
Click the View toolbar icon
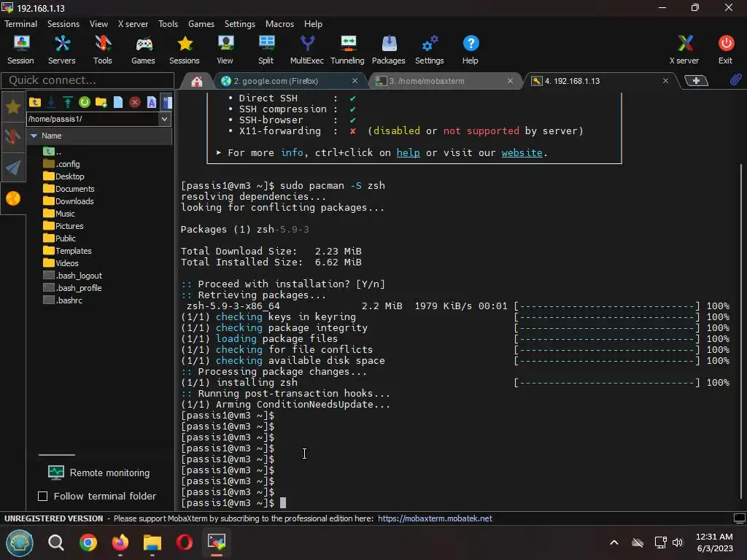tap(225, 50)
